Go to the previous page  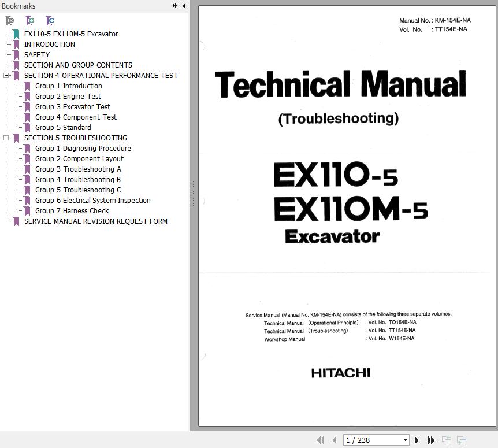[x=334, y=440]
